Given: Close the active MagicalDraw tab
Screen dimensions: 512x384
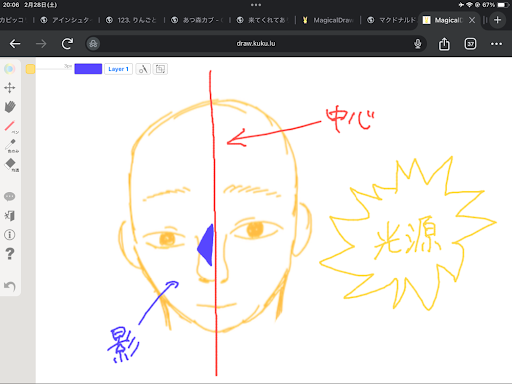Looking at the screenshot, I should [472, 20].
